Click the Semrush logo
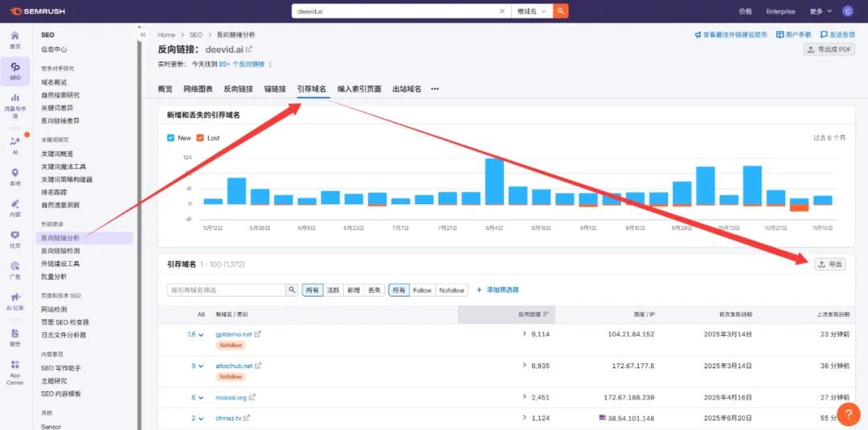The image size is (868, 430). click(x=37, y=11)
